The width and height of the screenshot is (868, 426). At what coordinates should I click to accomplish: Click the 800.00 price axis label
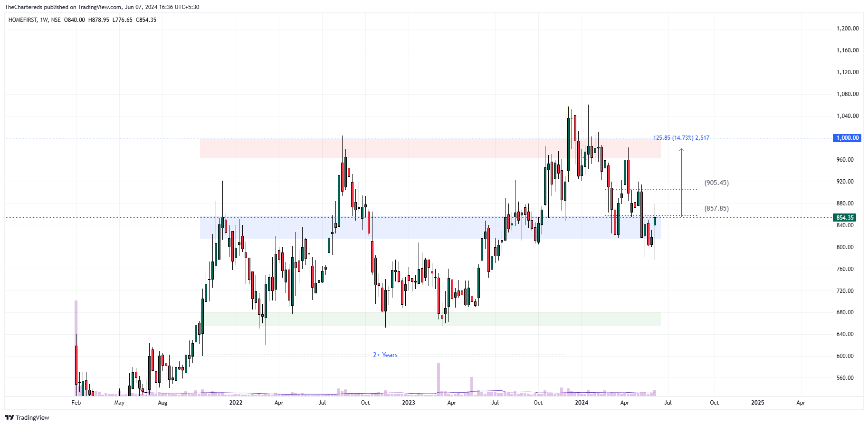coord(845,247)
